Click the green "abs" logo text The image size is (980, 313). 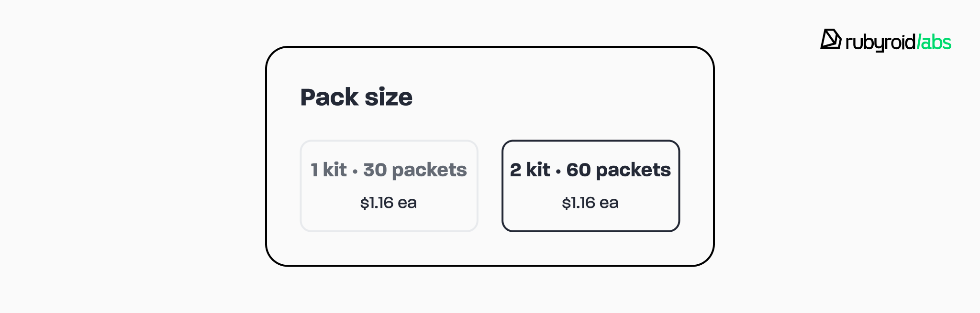click(x=936, y=43)
